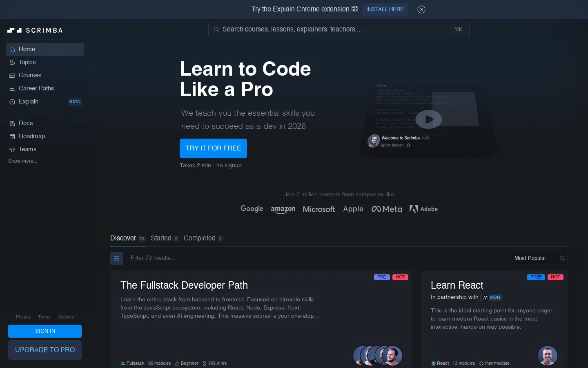Screen dimensions: 588x368
Task: Focus the search courses input field
Action: coord(339,29)
